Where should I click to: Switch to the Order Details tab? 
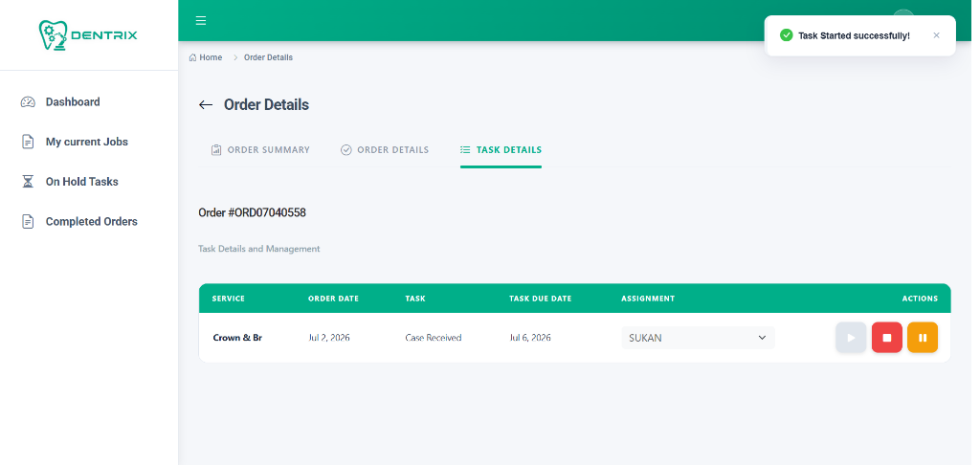(385, 150)
